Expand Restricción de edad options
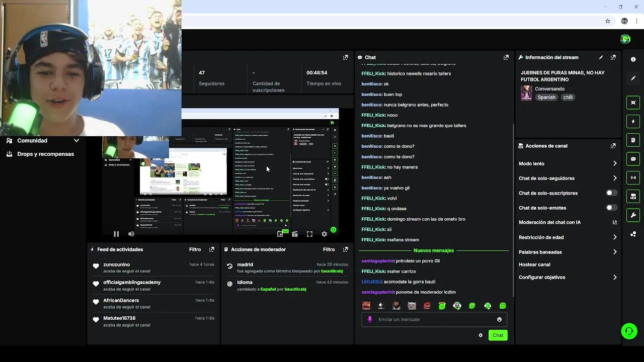 point(615,237)
